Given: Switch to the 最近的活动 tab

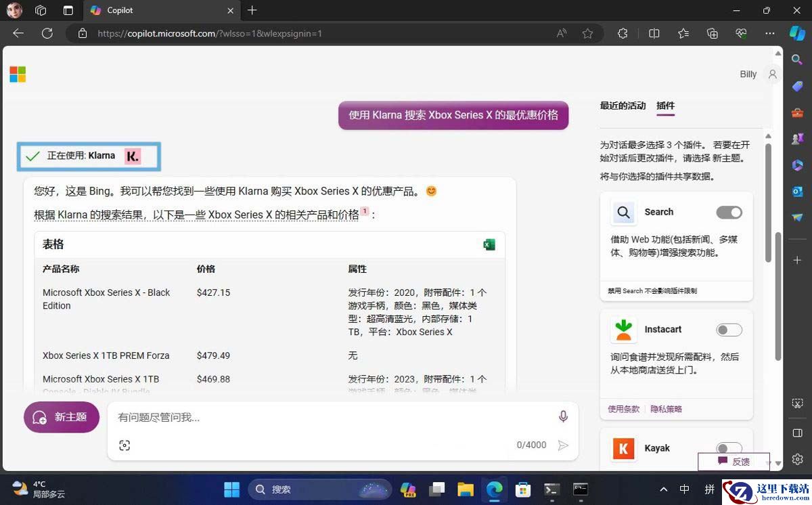Looking at the screenshot, I should tap(623, 106).
